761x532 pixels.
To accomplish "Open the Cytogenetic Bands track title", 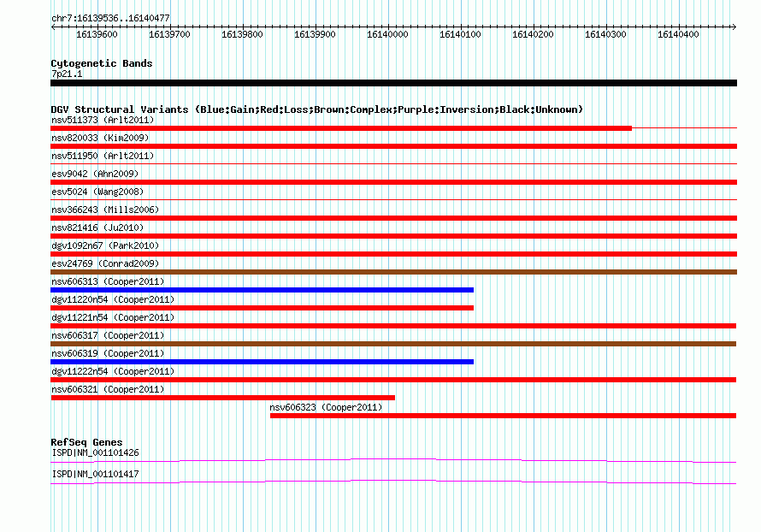I will tap(102, 63).
